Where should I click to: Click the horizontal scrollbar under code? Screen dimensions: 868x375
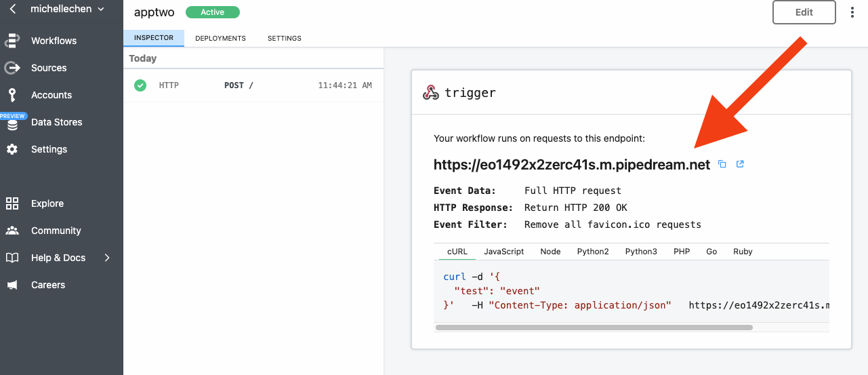point(594,327)
